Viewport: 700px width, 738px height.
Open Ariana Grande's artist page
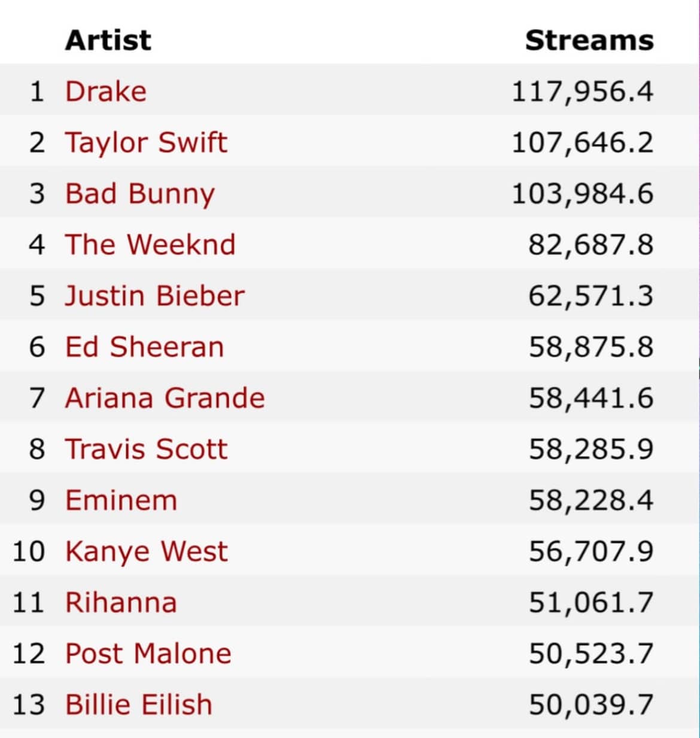pos(165,398)
